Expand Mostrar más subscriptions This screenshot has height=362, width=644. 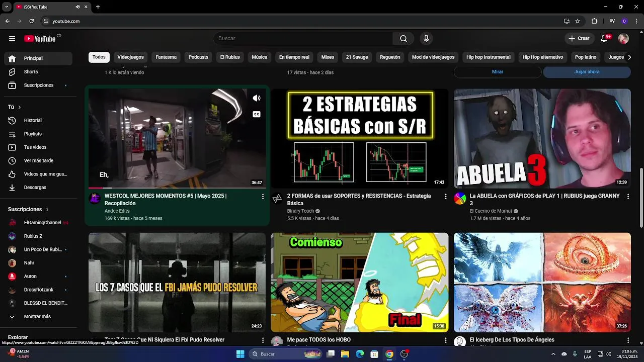coord(38,317)
